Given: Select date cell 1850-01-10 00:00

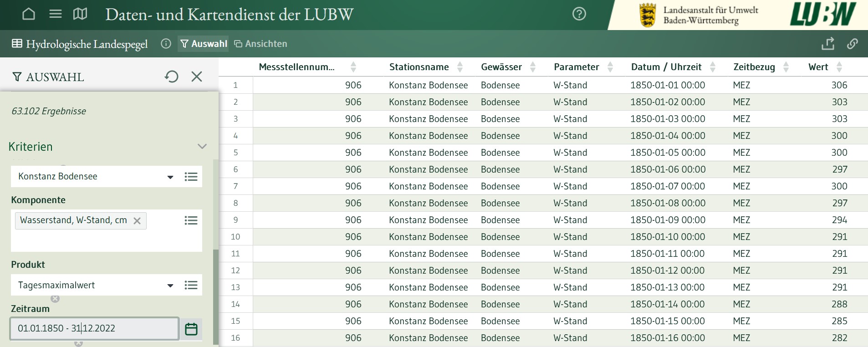Looking at the screenshot, I should tap(668, 237).
